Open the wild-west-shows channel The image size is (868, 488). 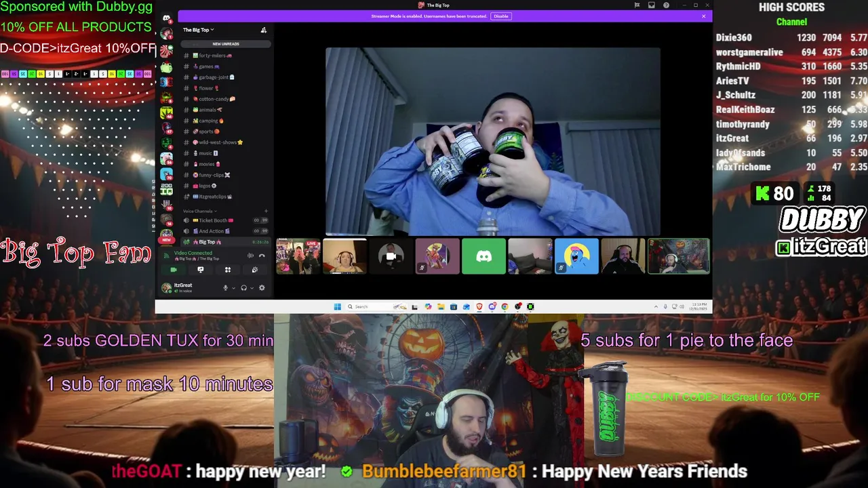click(226, 142)
